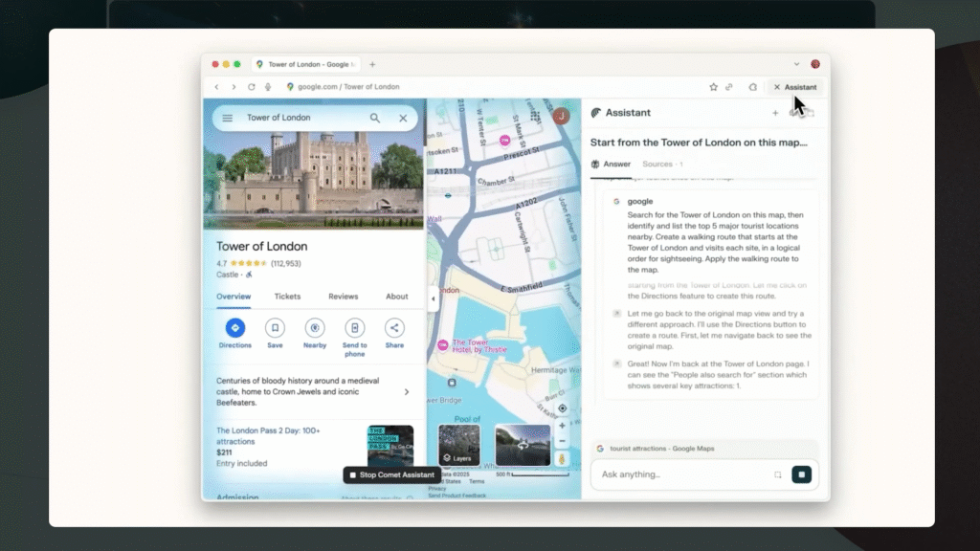Toggle the Layers map view thumbnail
This screenshot has height=551, width=980.
pos(459,445)
